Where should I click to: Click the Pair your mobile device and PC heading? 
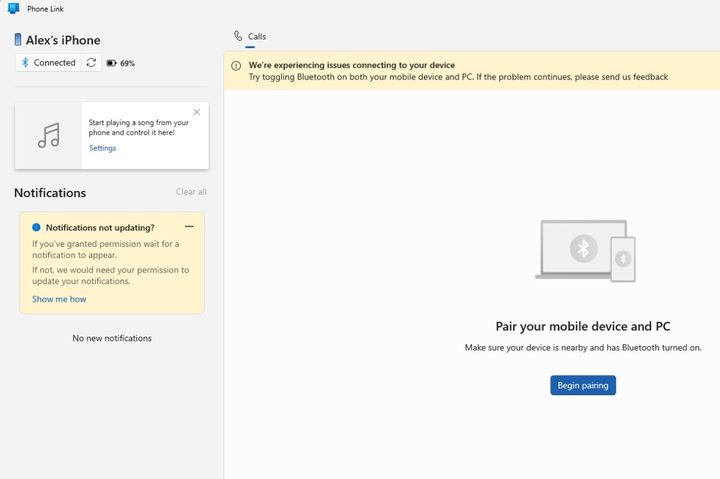(x=583, y=326)
